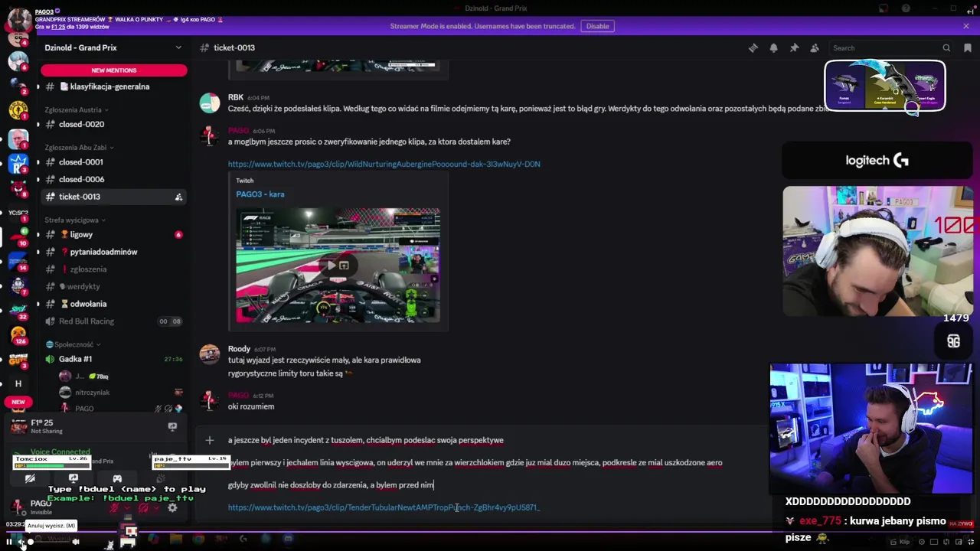The image size is (980, 551).
Task: Seek on the purple video progress bar
Action: (x=490, y=531)
